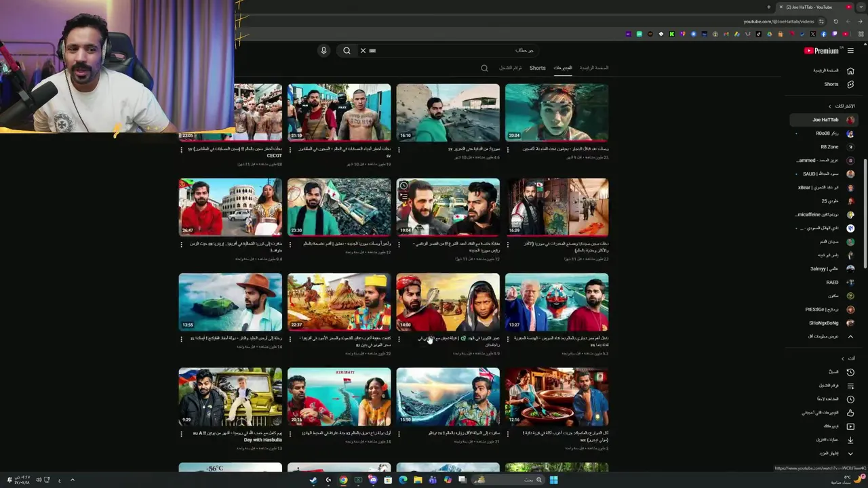Click the voice search microphone icon
This screenshot has height=488, width=868.
tap(323, 50)
